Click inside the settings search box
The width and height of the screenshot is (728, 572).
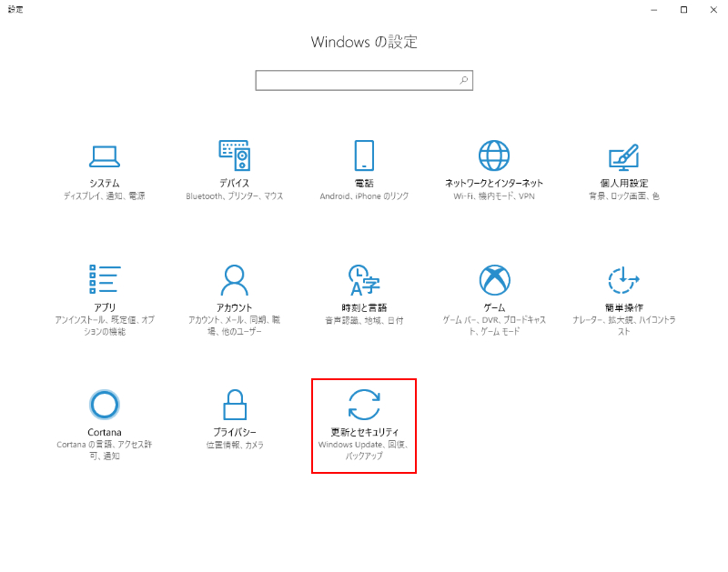(x=364, y=80)
